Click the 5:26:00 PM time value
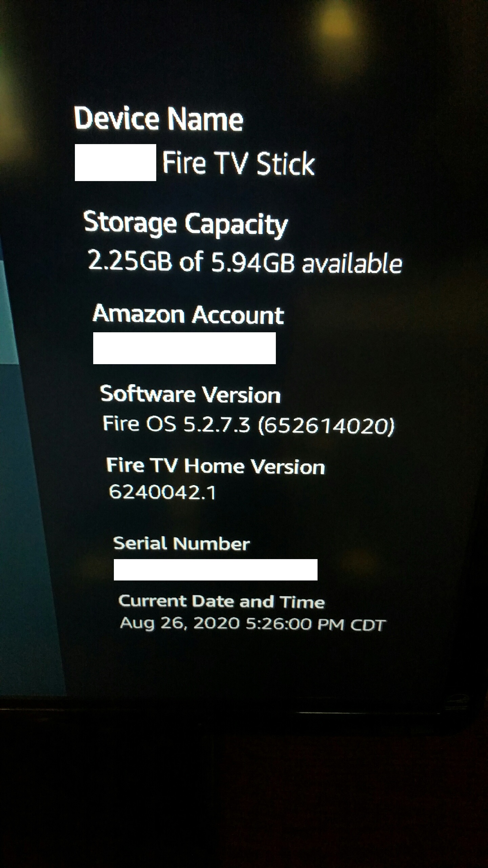 pyautogui.click(x=295, y=624)
